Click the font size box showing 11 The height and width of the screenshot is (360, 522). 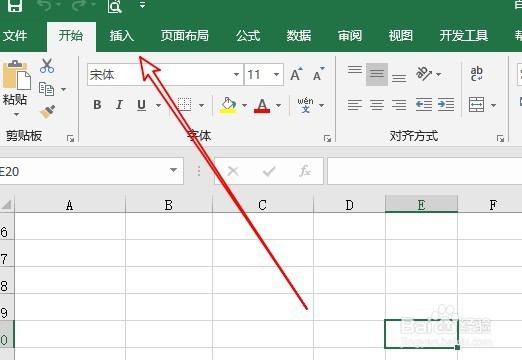(258, 75)
